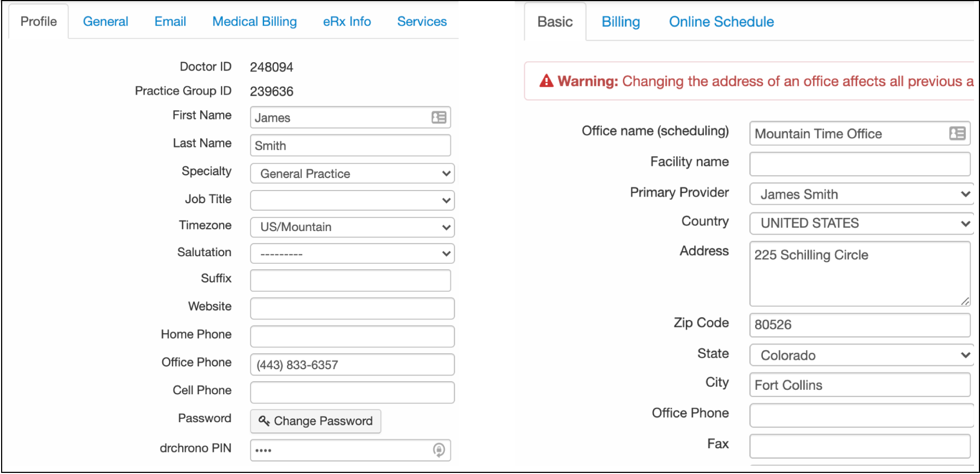Open the State dropdown showing Colorado
The height and width of the screenshot is (474, 980).
[x=862, y=355]
